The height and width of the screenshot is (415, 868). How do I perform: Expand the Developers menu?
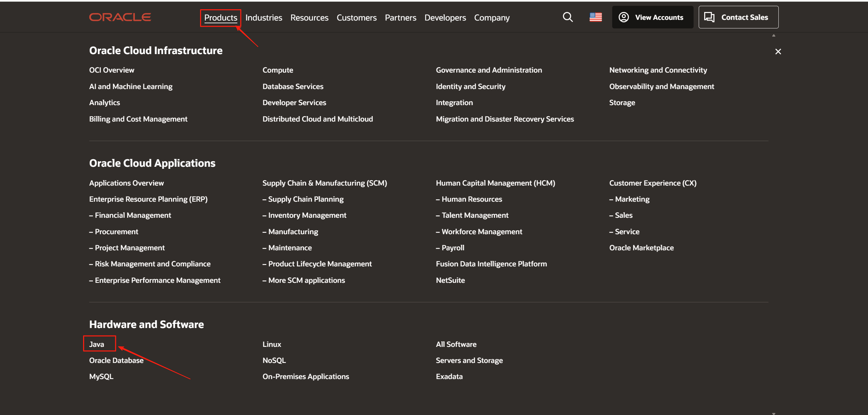(x=445, y=17)
